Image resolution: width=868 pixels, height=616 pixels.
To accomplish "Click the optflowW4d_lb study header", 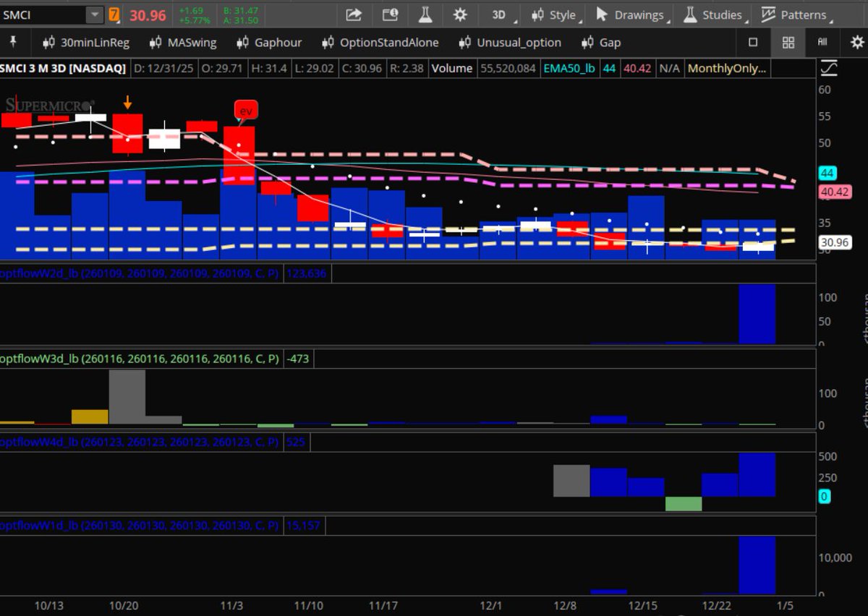I will 140,442.
